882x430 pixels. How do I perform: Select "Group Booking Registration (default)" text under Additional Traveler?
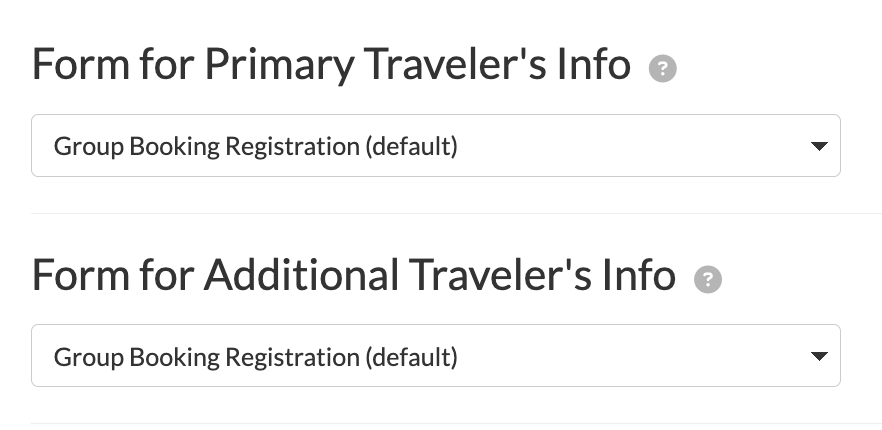point(255,357)
